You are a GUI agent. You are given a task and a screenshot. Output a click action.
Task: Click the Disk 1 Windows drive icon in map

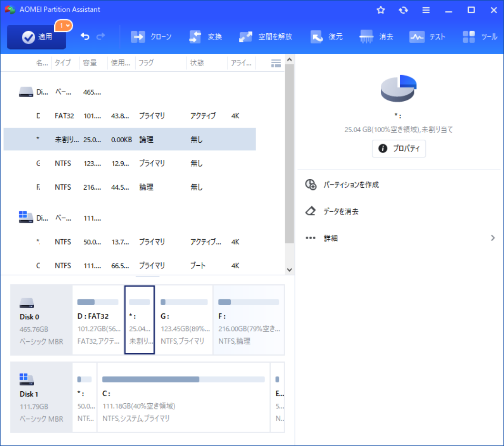tap(26, 379)
